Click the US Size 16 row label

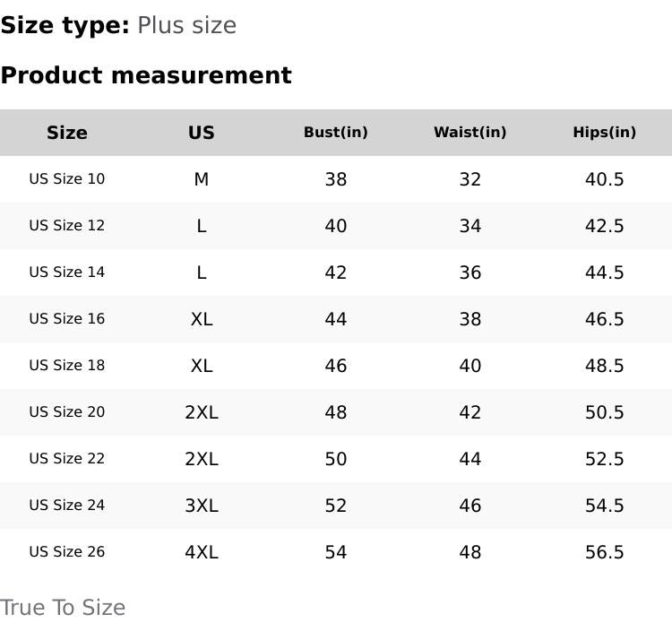67,319
